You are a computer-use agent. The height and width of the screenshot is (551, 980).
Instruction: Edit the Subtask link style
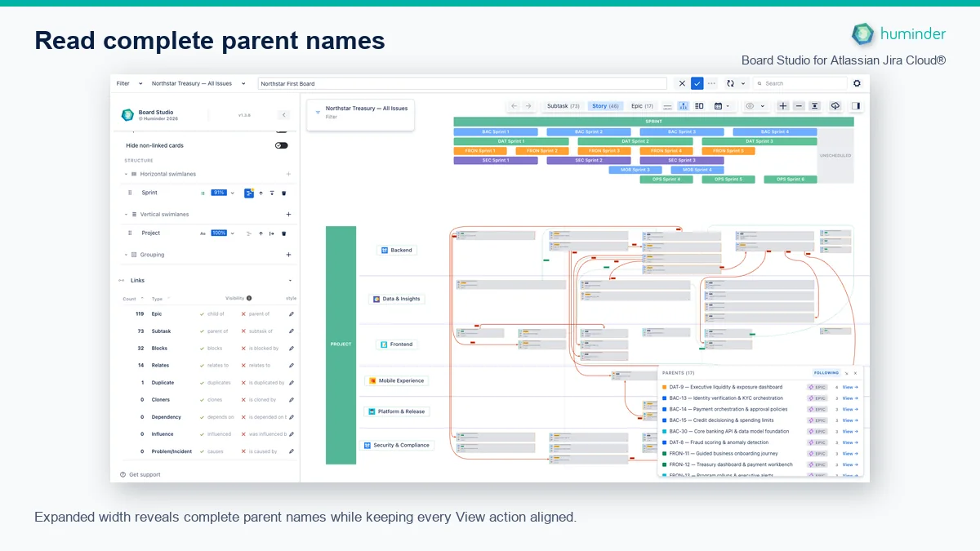(292, 331)
